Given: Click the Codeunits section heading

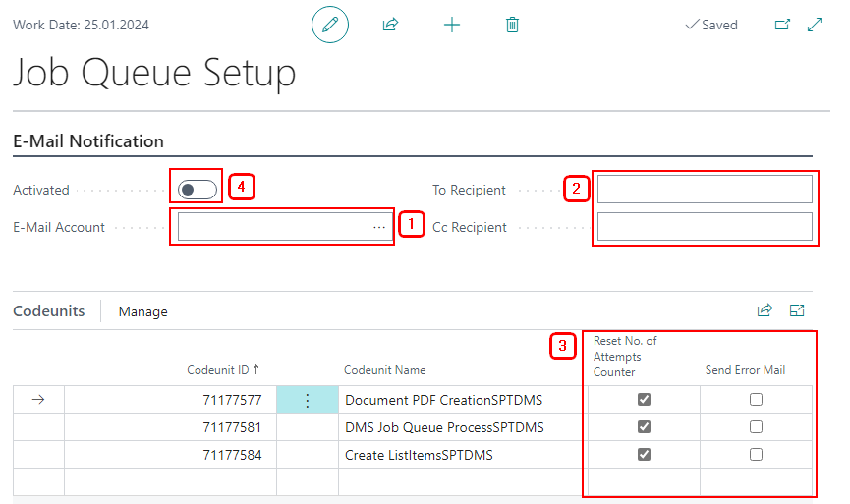Looking at the screenshot, I should click(x=49, y=311).
